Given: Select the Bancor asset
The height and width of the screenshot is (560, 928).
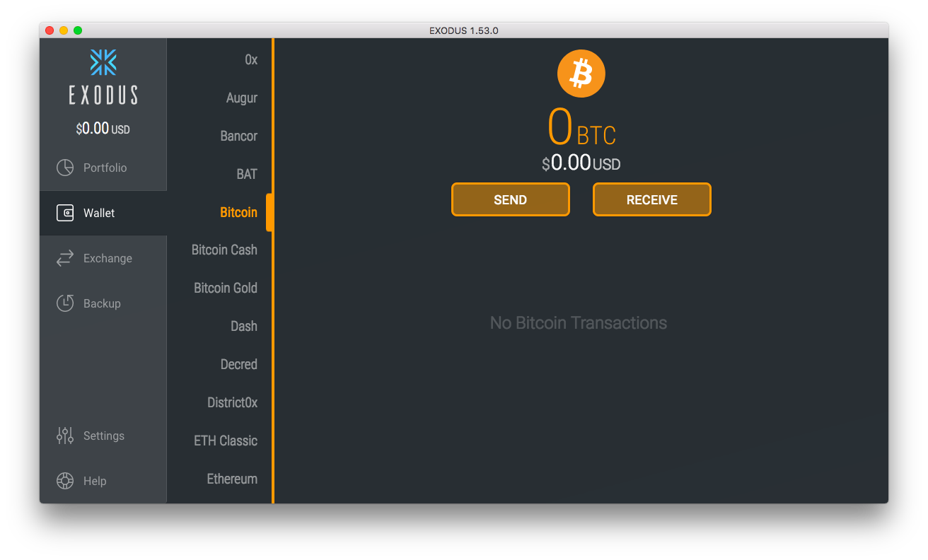Looking at the screenshot, I should (239, 136).
